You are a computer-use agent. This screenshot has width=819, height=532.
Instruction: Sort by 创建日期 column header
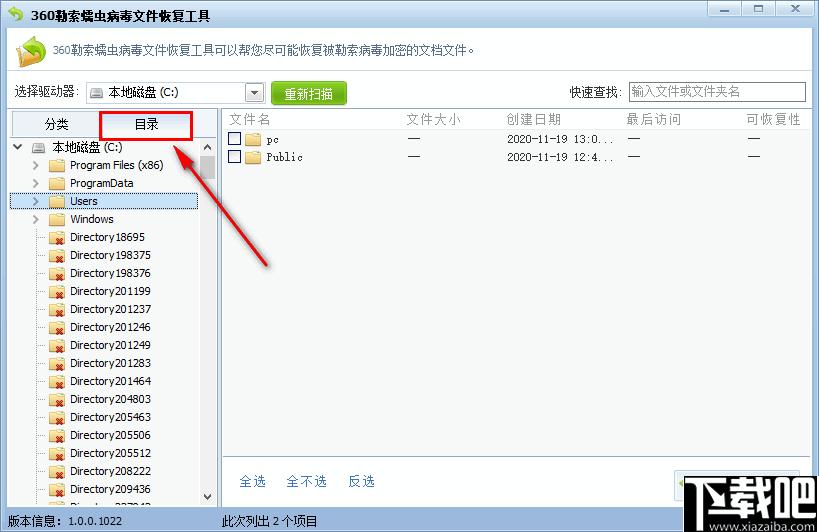click(x=533, y=120)
